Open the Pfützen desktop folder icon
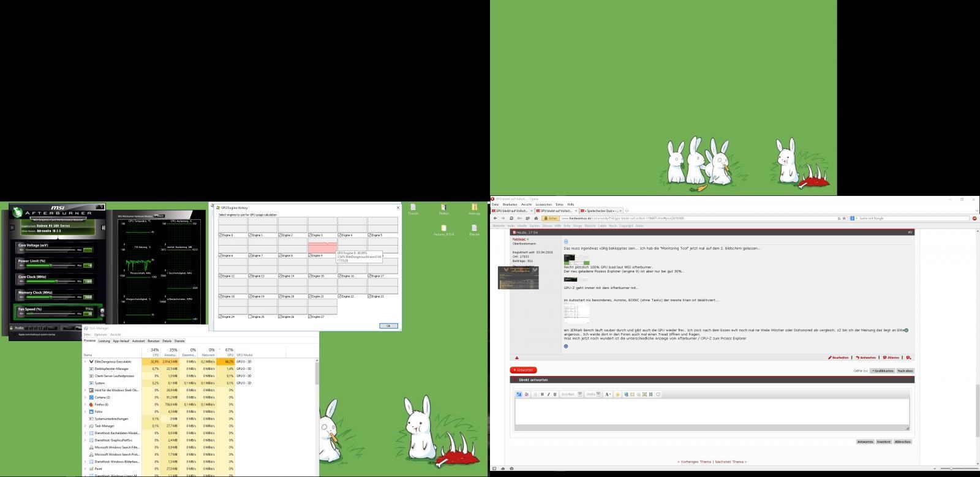 pyautogui.click(x=443, y=207)
